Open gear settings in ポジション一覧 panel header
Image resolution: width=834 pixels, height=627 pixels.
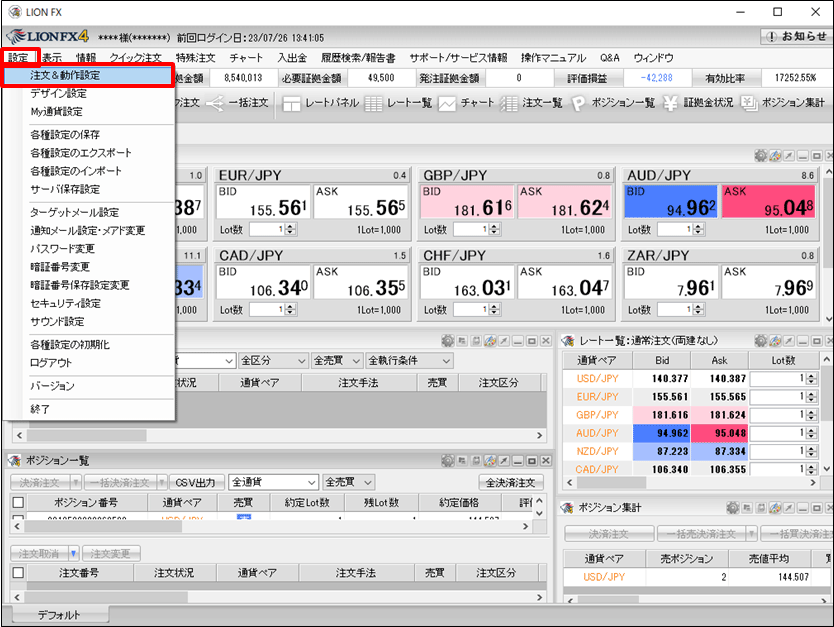(x=448, y=461)
